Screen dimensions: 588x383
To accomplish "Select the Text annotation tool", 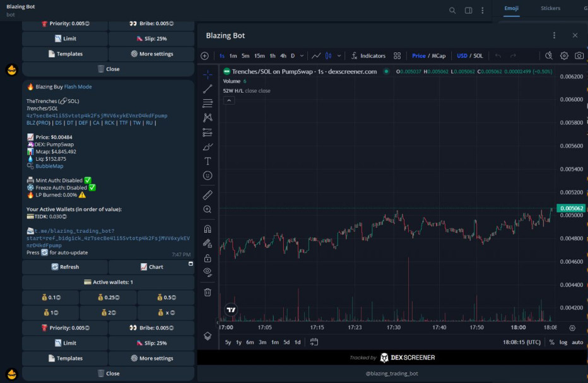I will coord(208,161).
